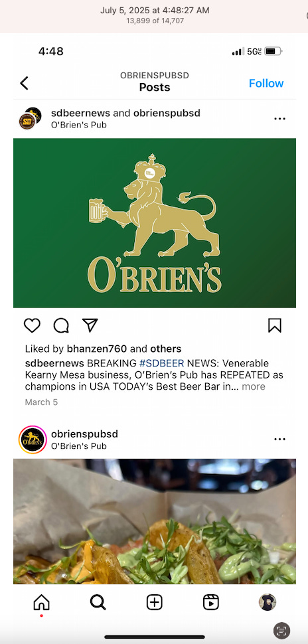Bookmark the O'Brien's logo post
308x644 pixels.
275,325
